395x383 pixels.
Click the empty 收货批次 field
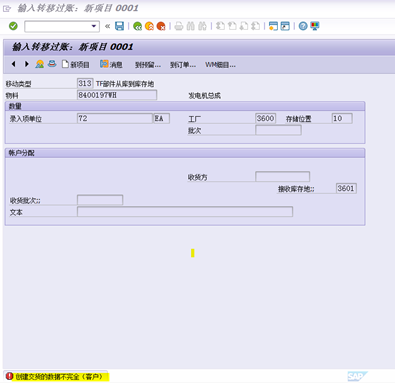coord(100,200)
